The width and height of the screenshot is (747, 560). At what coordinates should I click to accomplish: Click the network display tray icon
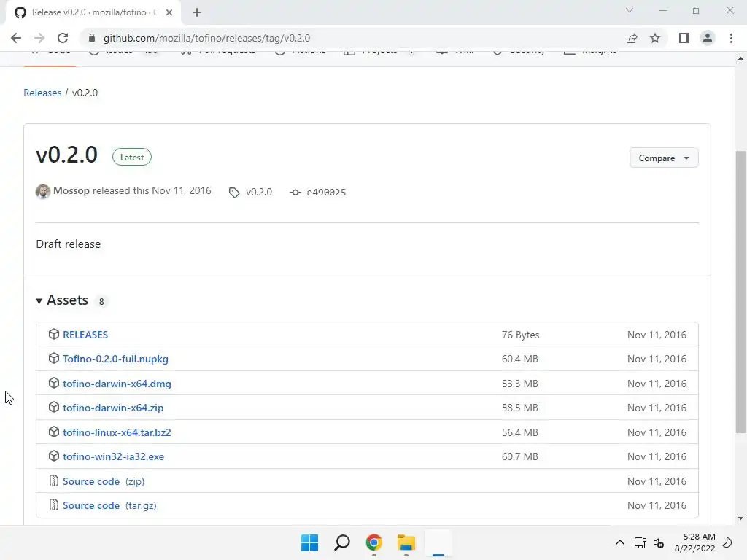tap(640, 542)
